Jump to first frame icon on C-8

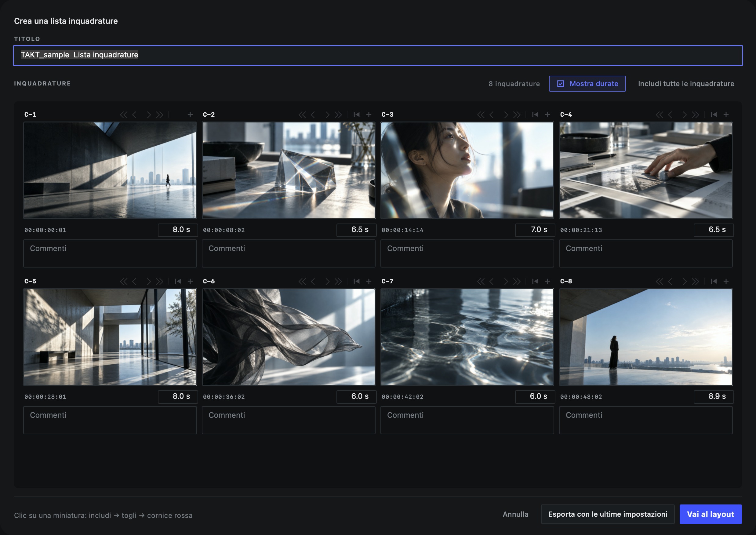pos(714,281)
